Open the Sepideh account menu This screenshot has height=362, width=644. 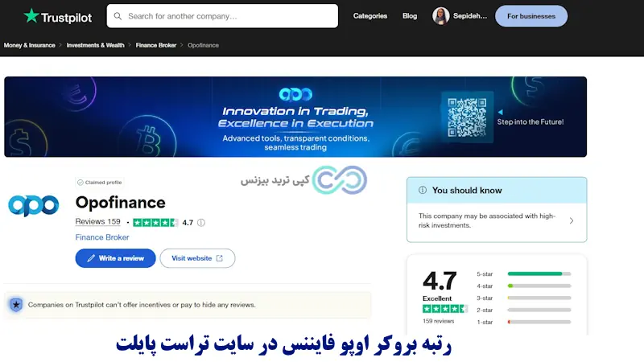[470, 16]
